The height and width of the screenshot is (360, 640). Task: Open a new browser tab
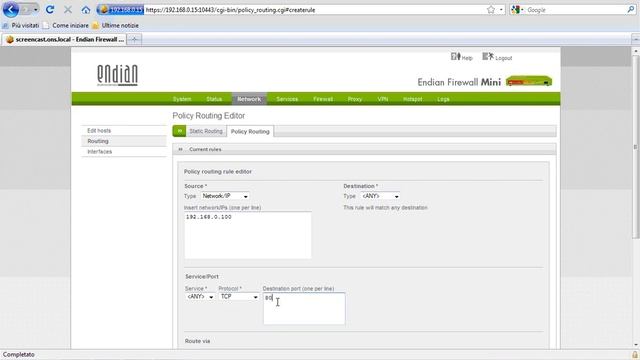click(134, 39)
